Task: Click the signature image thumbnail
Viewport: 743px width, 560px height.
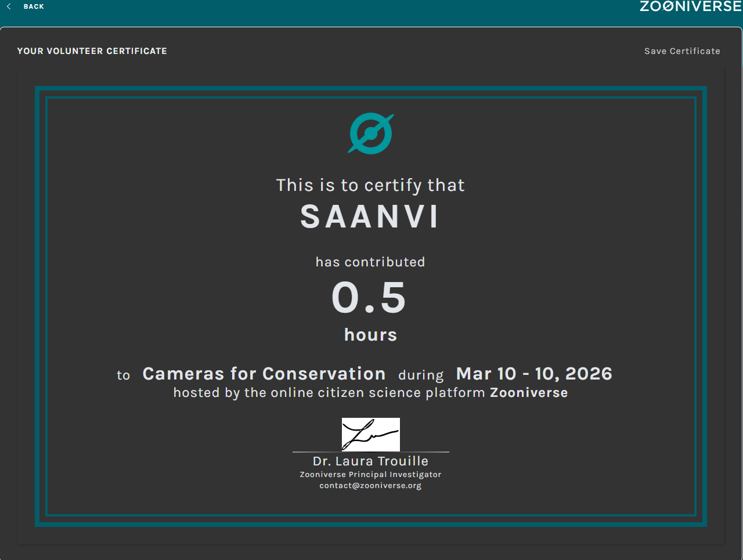Action: point(371,435)
